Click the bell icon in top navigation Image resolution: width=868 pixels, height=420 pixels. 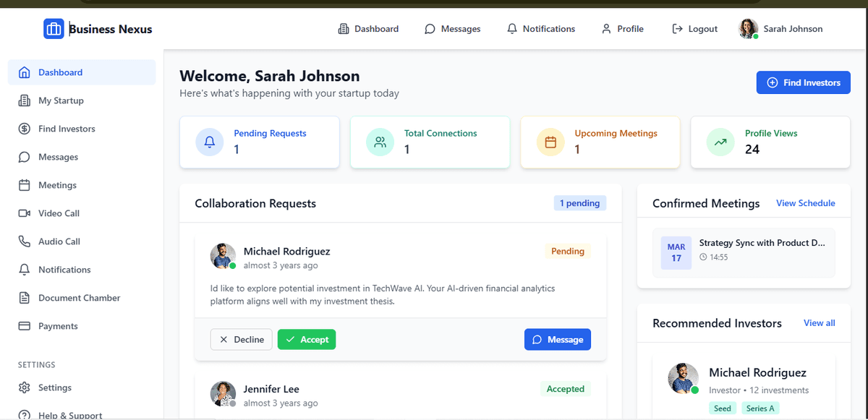point(512,29)
